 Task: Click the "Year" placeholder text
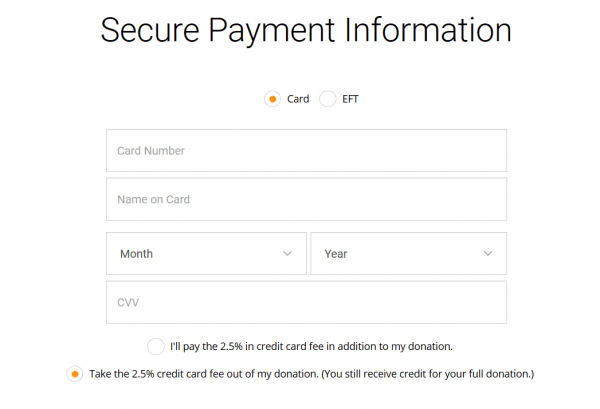pos(336,254)
